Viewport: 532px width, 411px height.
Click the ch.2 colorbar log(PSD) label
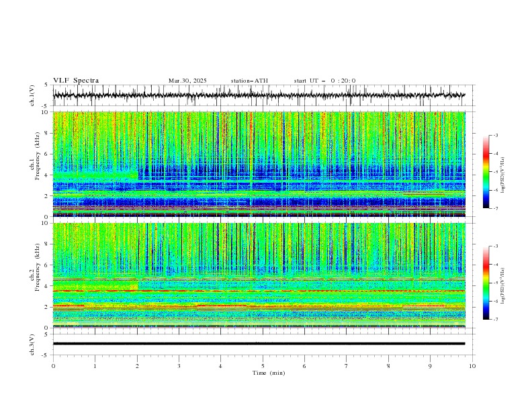point(503,286)
